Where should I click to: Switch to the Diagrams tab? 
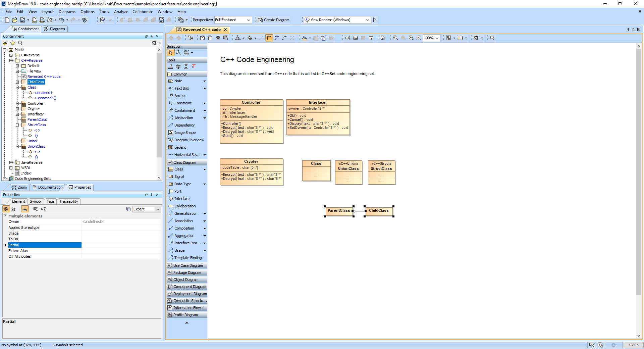point(54,29)
